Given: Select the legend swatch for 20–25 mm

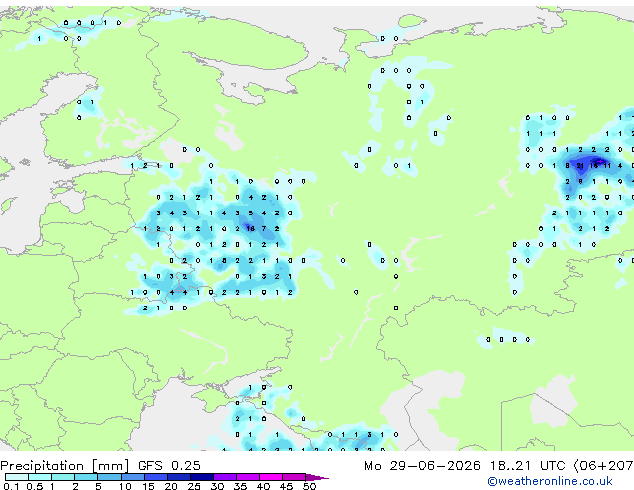Looking at the screenshot, I should [178, 477].
